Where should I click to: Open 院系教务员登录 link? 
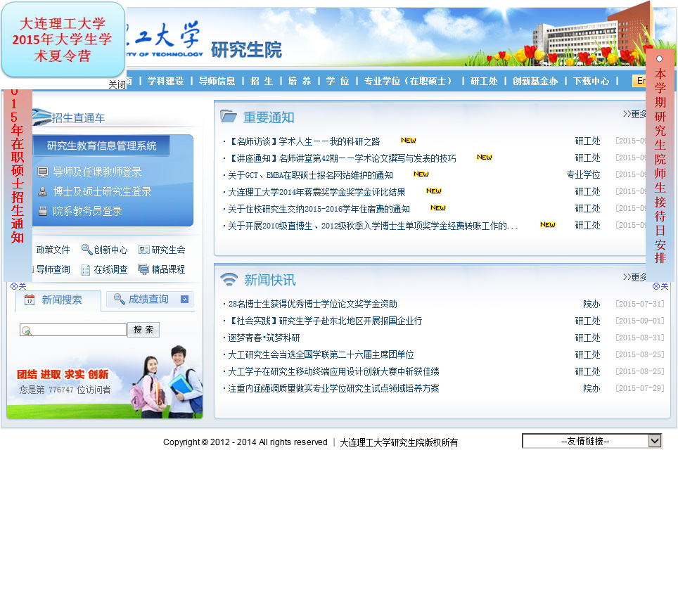87,211
